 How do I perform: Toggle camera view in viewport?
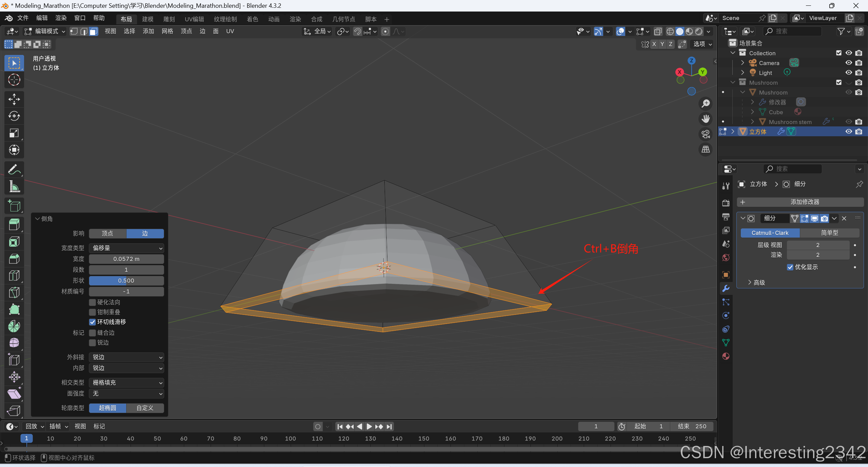coord(706,134)
